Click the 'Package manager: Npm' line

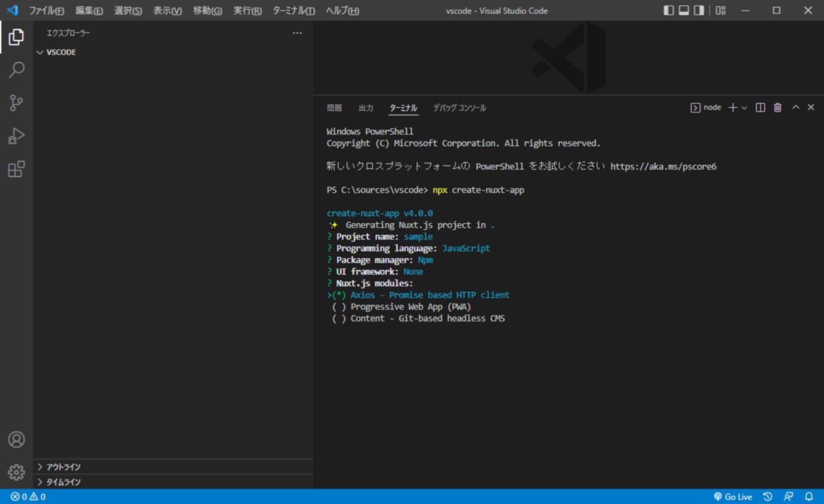[x=380, y=260]
